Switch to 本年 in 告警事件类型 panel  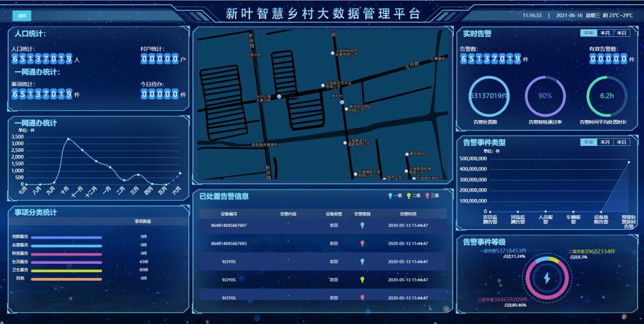(x=588, y=142)
